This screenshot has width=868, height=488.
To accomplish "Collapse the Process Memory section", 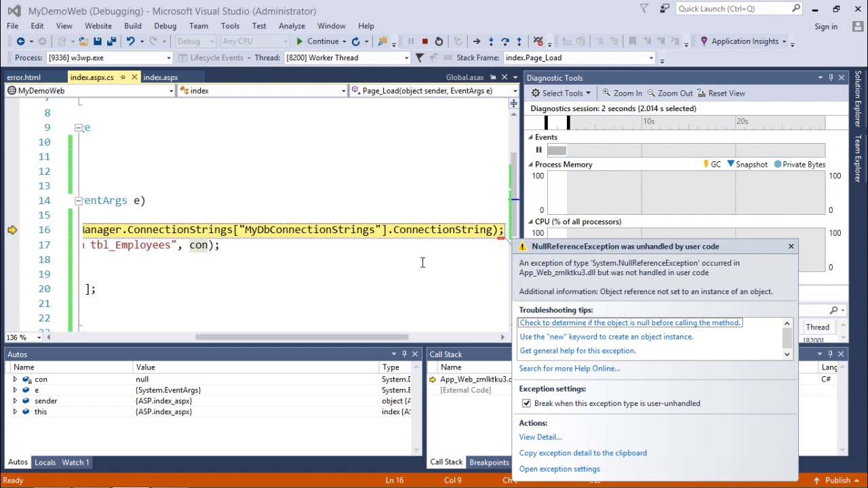I will tap(531, 165).
